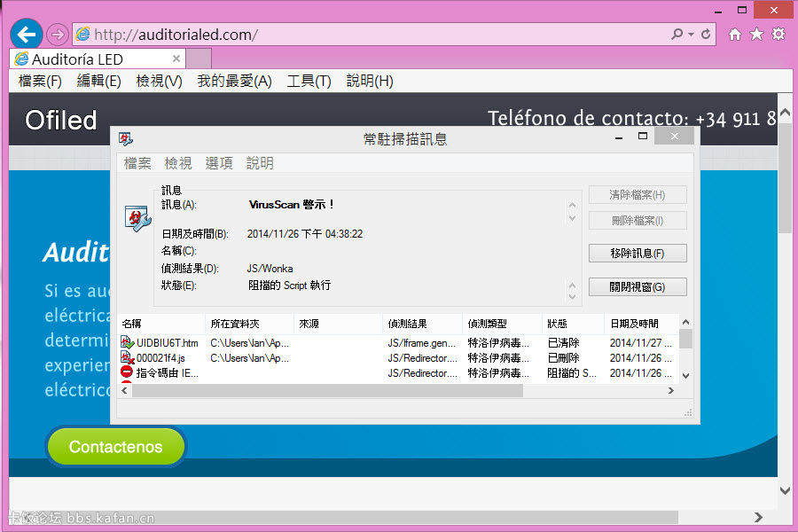The width and height of the screenshot is (798, 532).
Task: Open the 檢視(V) browser menu
Action: coord(159,81)
